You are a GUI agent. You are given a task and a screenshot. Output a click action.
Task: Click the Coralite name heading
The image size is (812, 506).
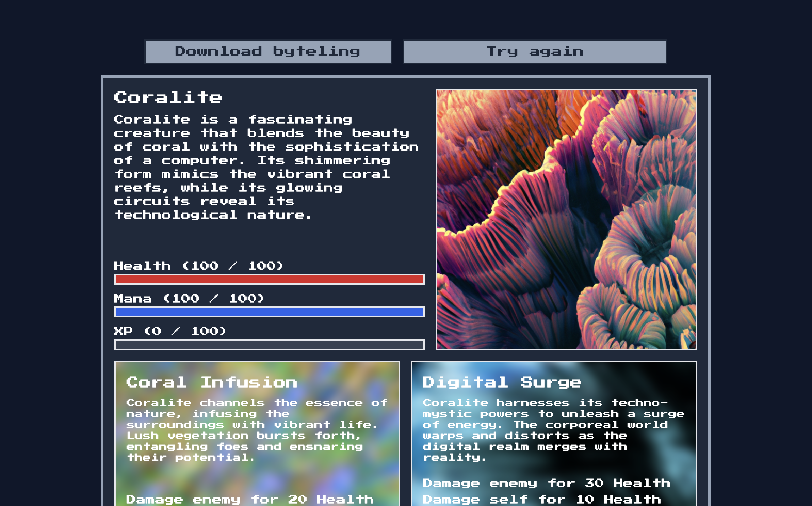pos(168,98)
